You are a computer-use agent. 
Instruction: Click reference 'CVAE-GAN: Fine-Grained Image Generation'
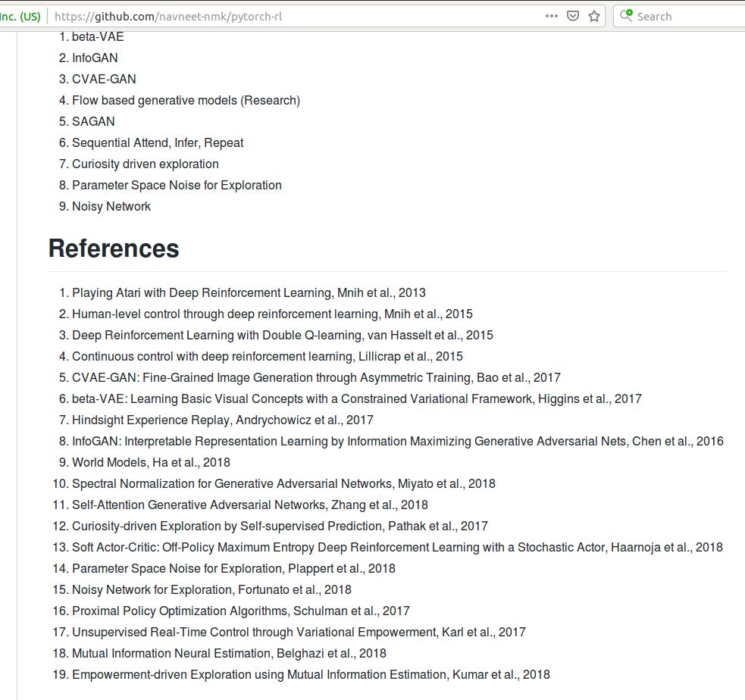tap(317, 377)
